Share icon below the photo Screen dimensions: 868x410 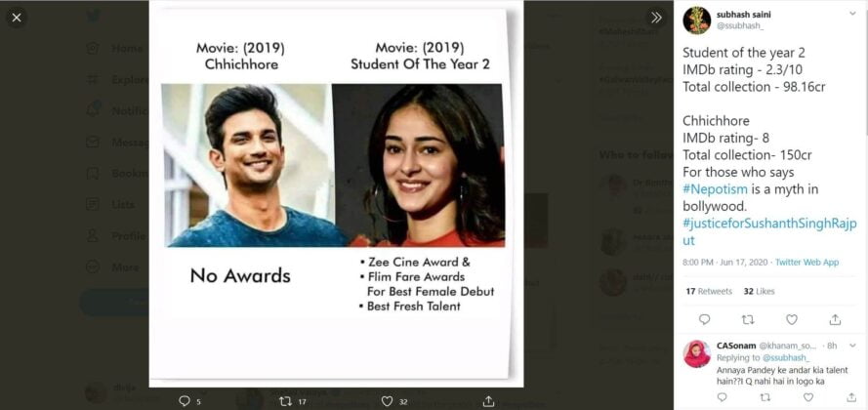coord(488,401)
